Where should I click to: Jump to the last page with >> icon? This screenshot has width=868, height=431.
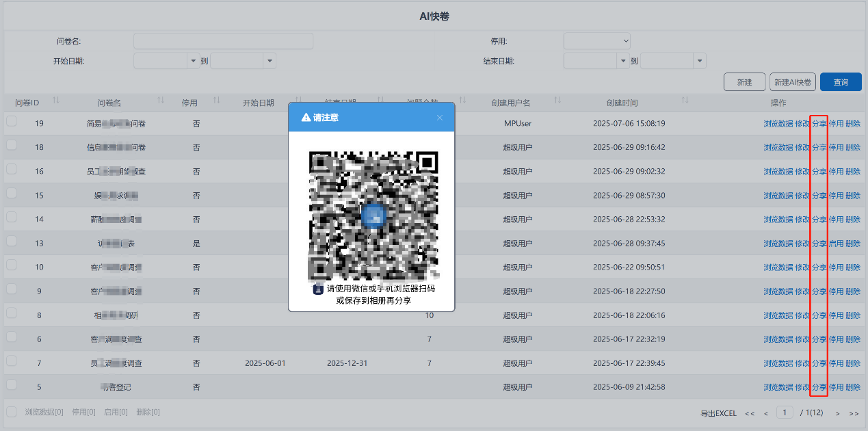854,413
